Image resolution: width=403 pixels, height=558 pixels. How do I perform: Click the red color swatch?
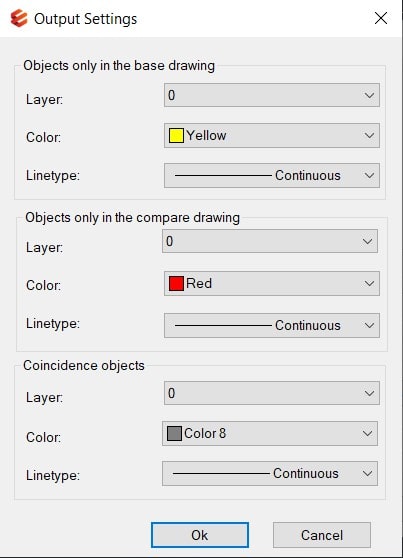tap(176, 284)
